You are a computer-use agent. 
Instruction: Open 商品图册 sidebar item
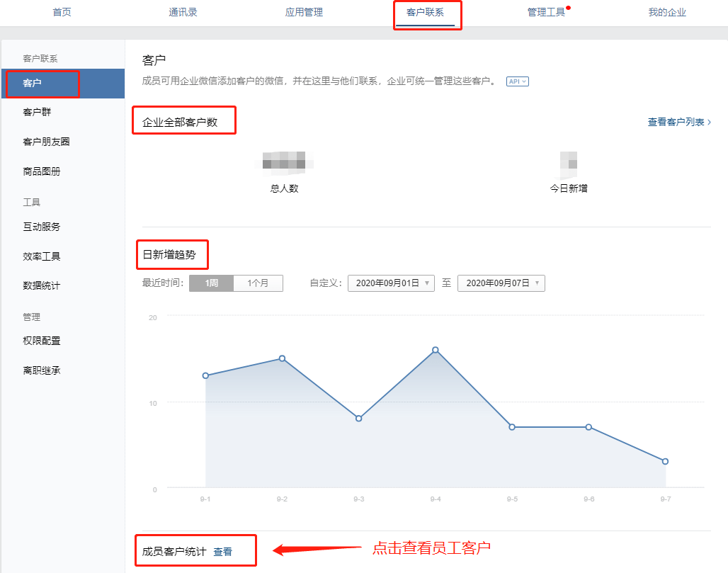click(x=41, y=171)
